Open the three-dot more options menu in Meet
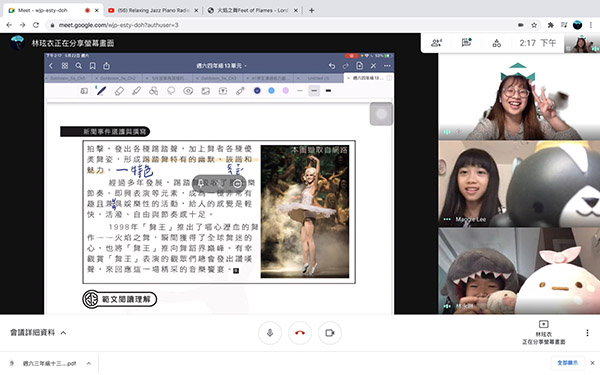 [587, 333]
